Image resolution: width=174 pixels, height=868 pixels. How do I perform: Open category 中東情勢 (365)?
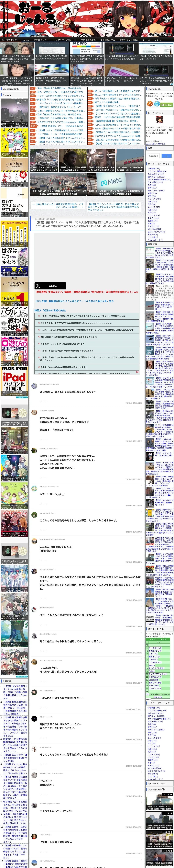tap(154, 169)
